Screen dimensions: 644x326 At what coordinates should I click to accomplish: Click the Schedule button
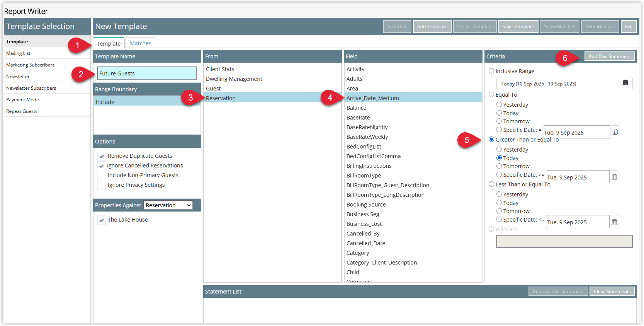(397, 26)
